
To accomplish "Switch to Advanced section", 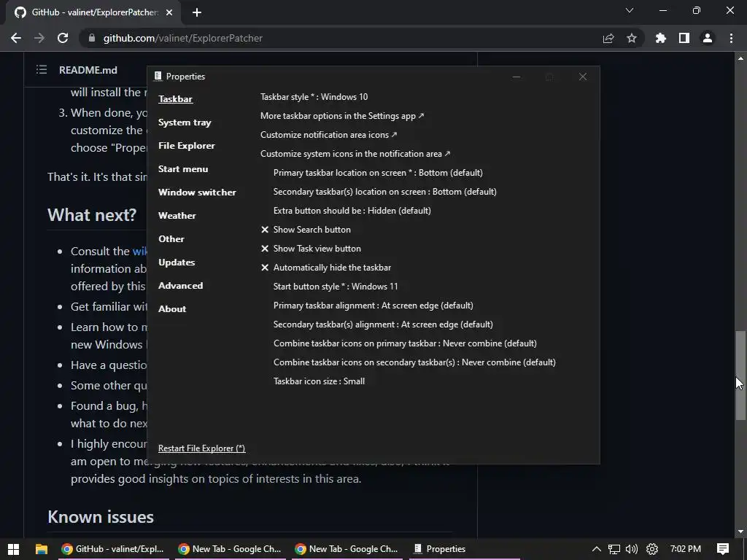I will point(181,286).
